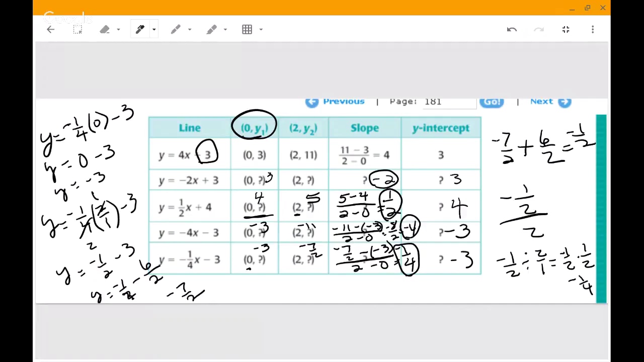Click the 'Line' column header
Image resolution: width=644 pixels, height=362 pixels.
(190, 128)
